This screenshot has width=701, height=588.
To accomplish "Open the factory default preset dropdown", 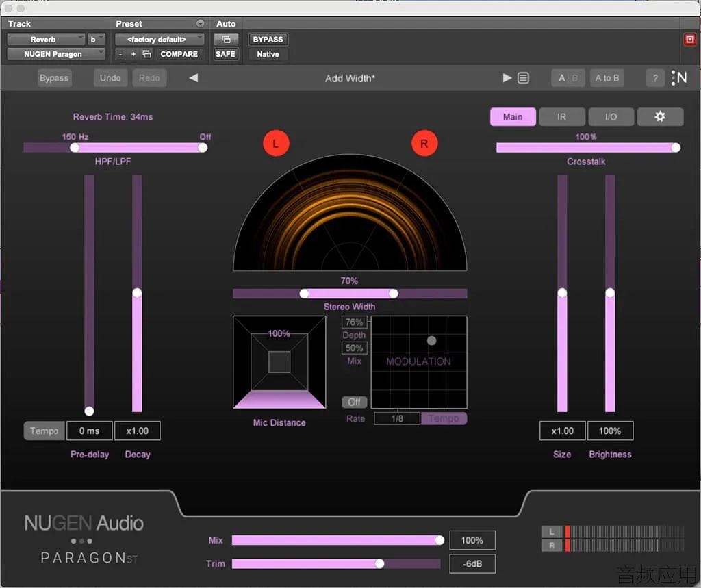I will coord(160,39).
